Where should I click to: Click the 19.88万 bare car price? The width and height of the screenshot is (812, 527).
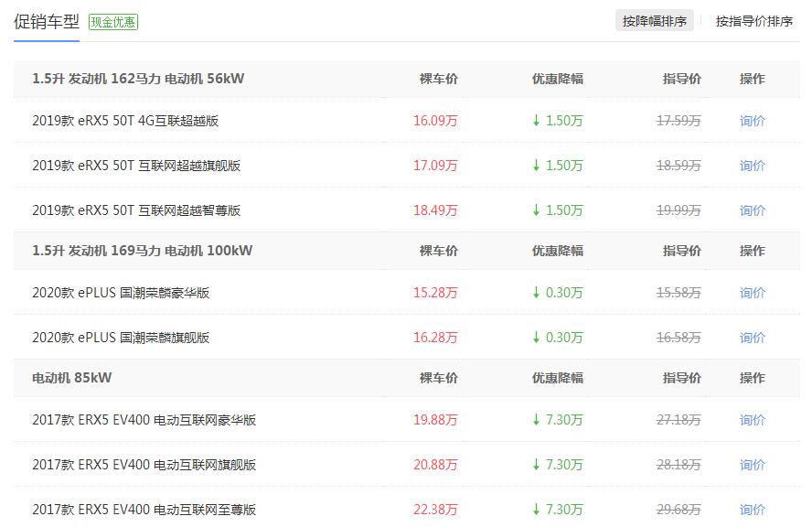pyautogui.click(x=435, y=420)
